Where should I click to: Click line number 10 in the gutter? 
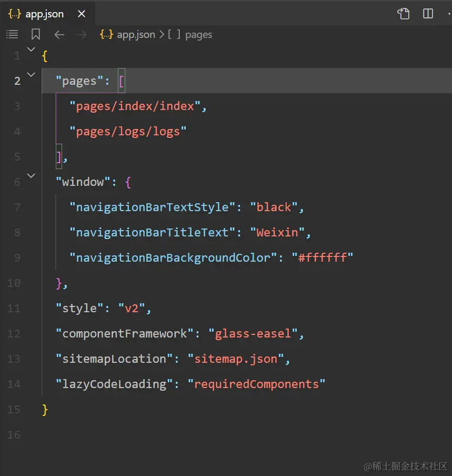click(14, 283)
